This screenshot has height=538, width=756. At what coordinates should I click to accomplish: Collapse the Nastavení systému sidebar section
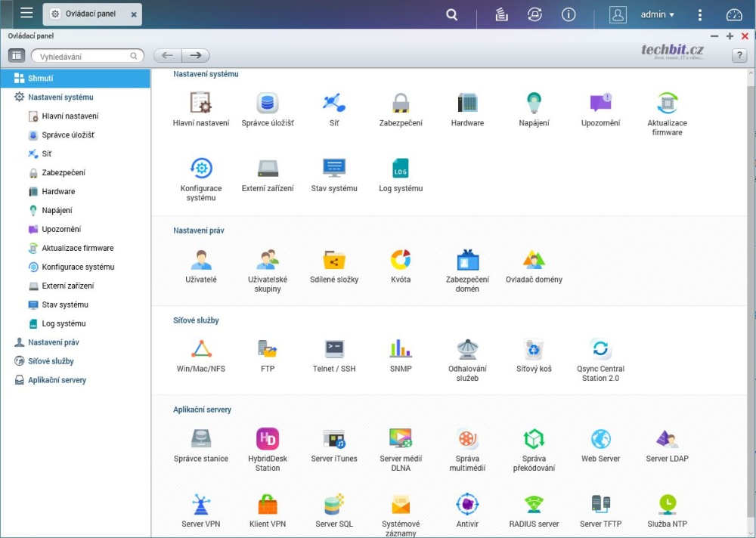pos(60,97)
